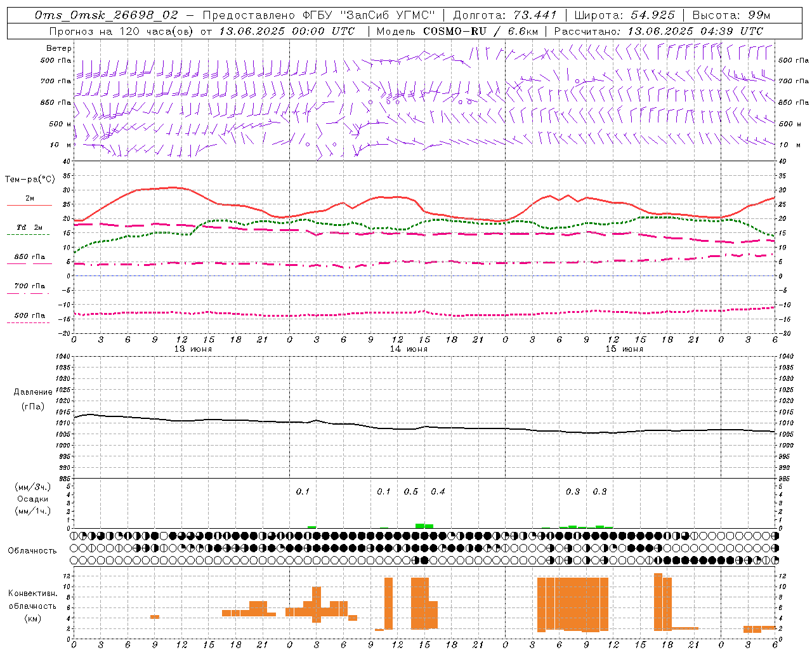
Task: Select the Рассчитано: 13.06.2025 04:39 UTC timestamp
Action: click(658, 31)
